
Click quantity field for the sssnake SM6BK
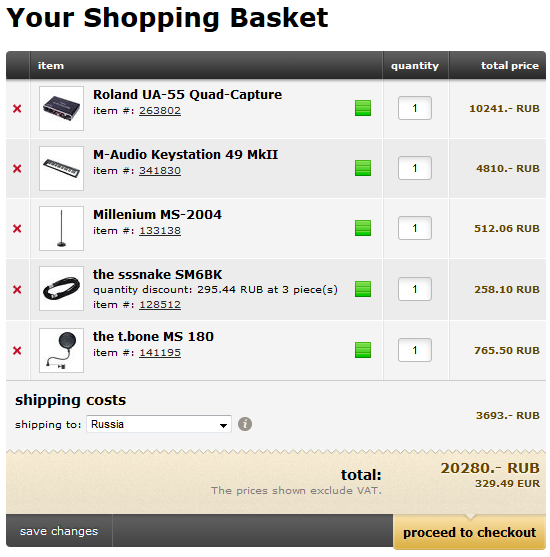(x=415, y=289)
